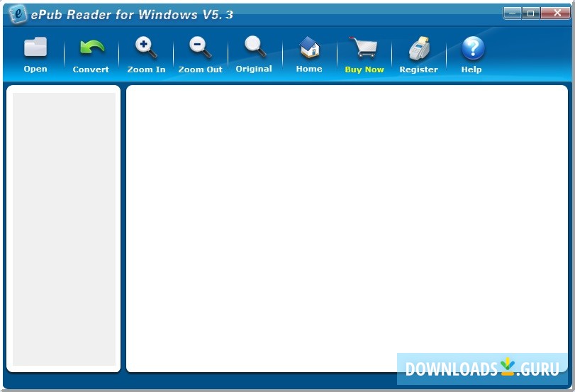Open Help with the question mark icon
The height and width of the screenshot is (392, 575).
(x=473, y=48)
